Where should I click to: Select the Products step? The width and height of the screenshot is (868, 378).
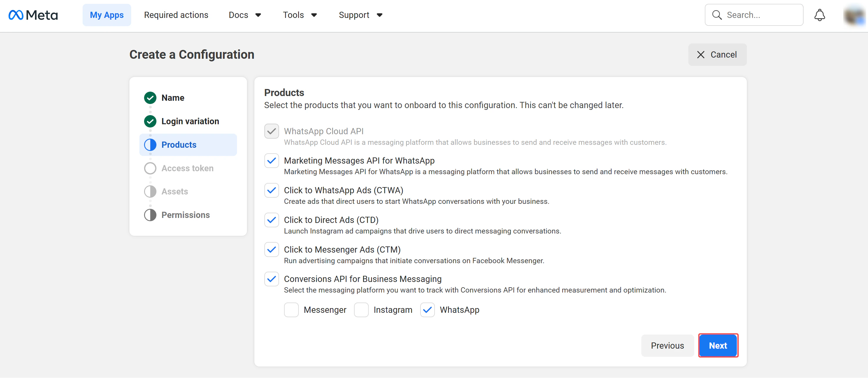pyautogui.click(x=188, y=145)
